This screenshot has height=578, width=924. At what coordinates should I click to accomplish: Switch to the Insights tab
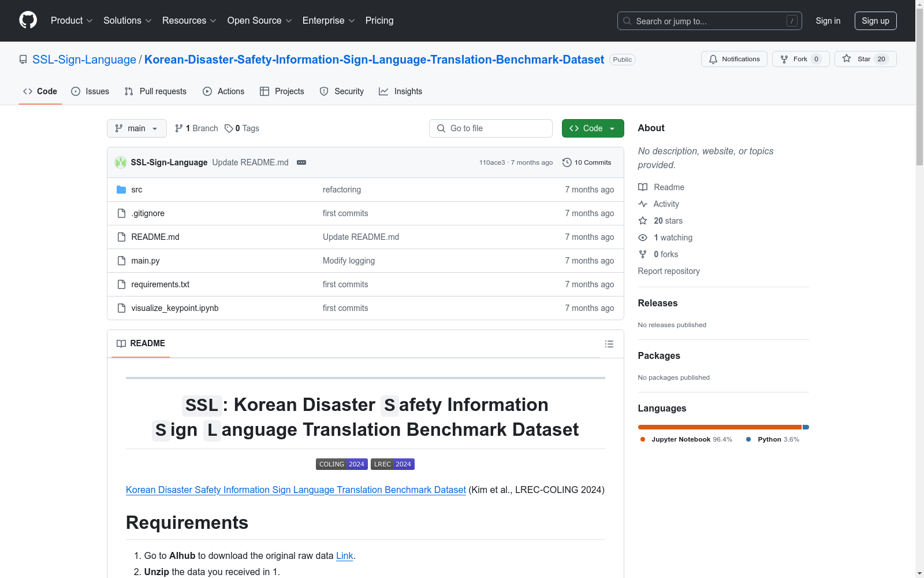[x=400, y=91]
